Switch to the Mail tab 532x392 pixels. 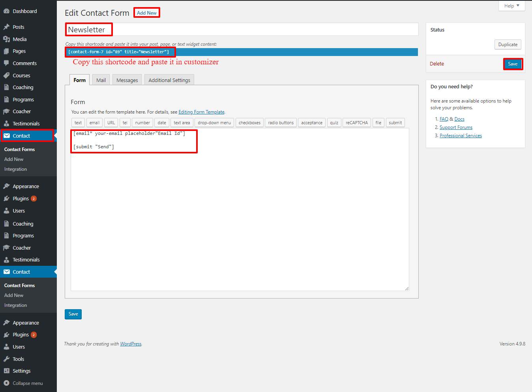tap(101, 80)
